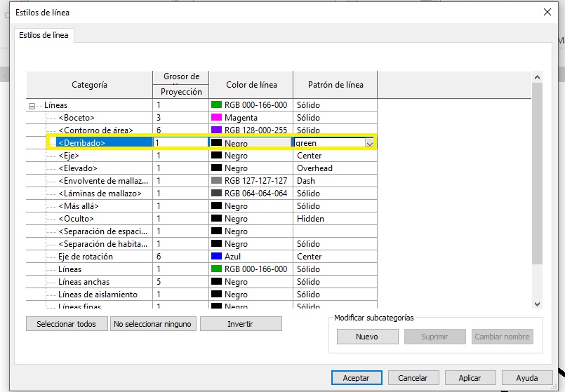Screen dimensions: 565x392
Task: Click the green color swatch of Líneas category
Action: point(216,105)
